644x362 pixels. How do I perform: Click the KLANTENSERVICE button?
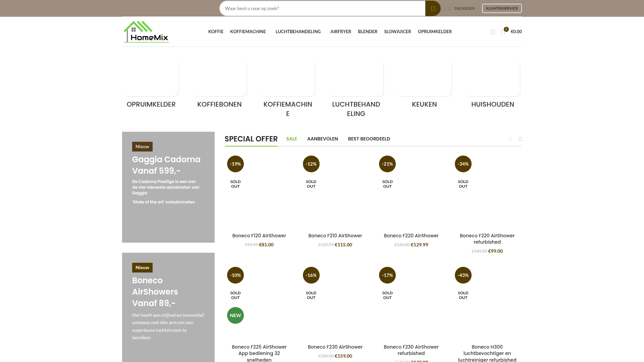pos(502,8)
